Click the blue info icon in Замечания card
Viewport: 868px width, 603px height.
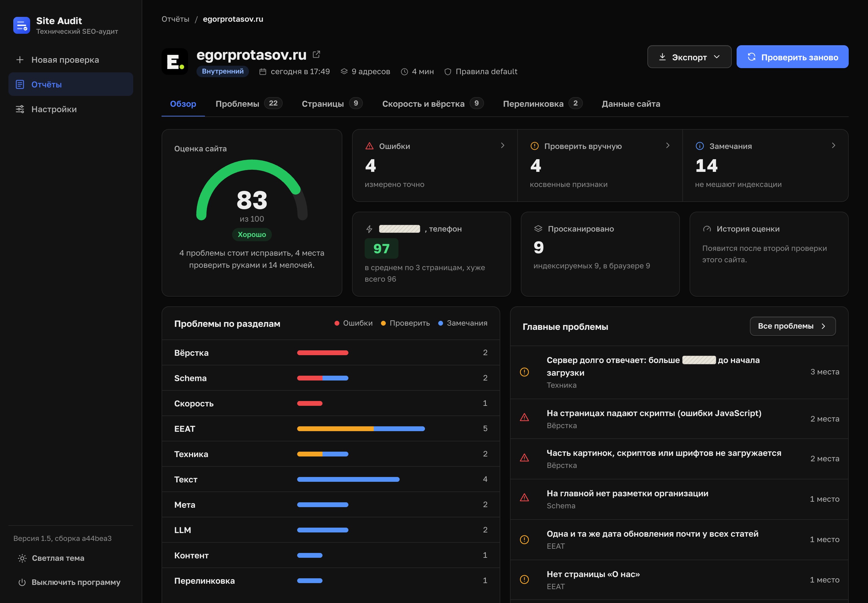tap(700, 146)
